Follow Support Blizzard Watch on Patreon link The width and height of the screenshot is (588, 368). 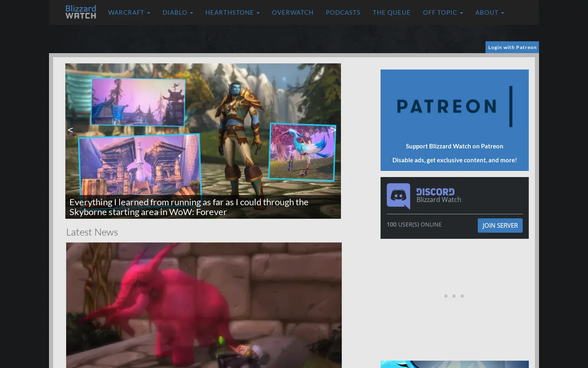454,146
